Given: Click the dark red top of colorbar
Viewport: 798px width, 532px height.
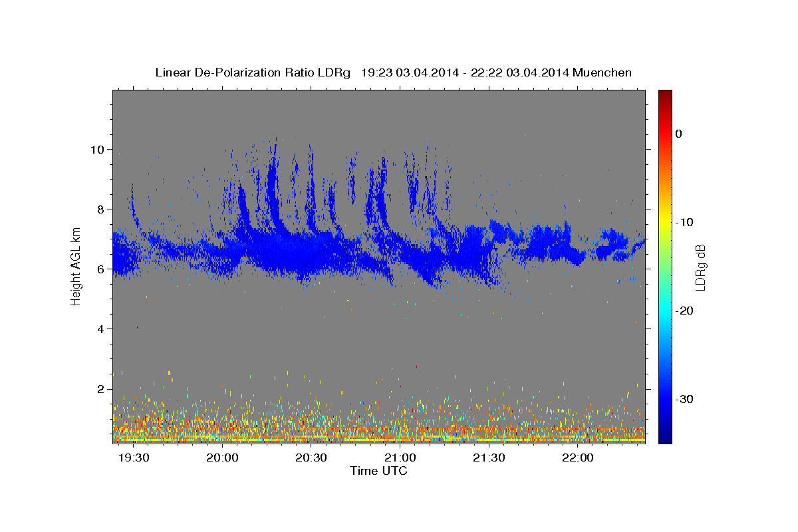Looking at the screenshot, I should tap(665, 94).
